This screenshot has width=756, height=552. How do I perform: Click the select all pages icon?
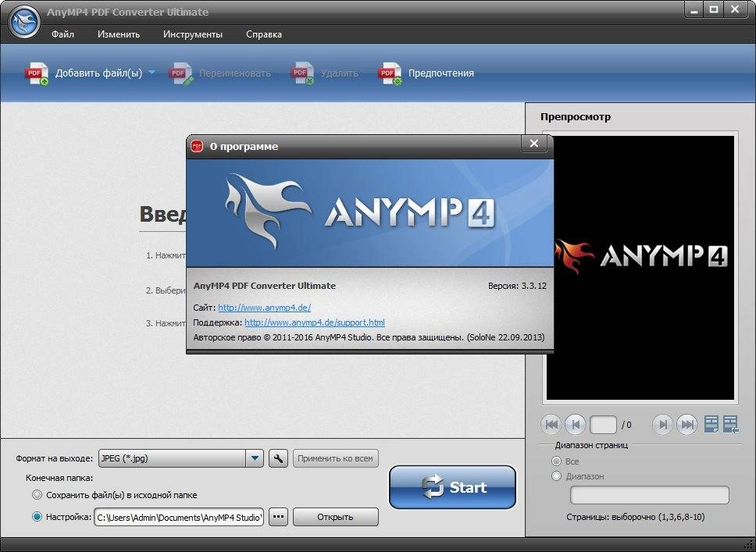730,424
